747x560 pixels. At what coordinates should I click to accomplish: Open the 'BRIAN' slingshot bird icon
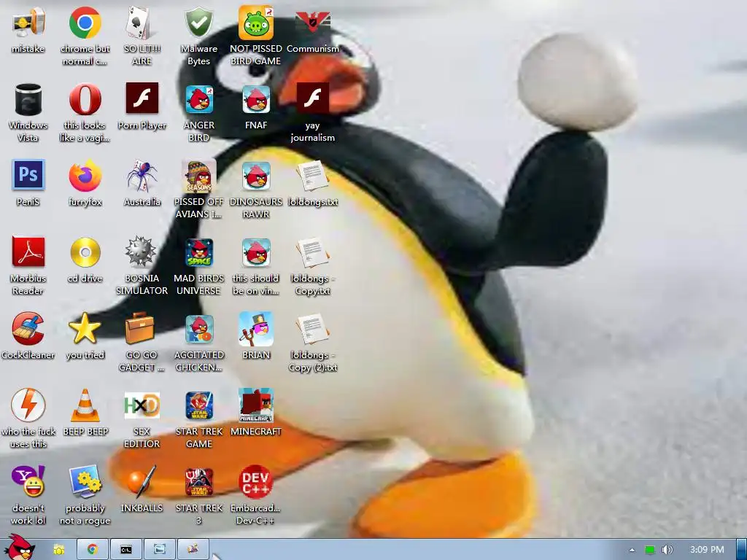point(256,329)
